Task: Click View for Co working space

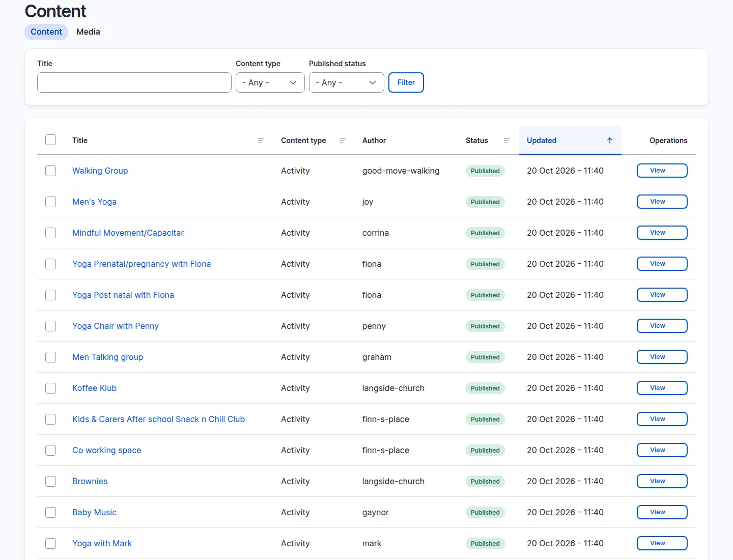Action: pos(662,450)
